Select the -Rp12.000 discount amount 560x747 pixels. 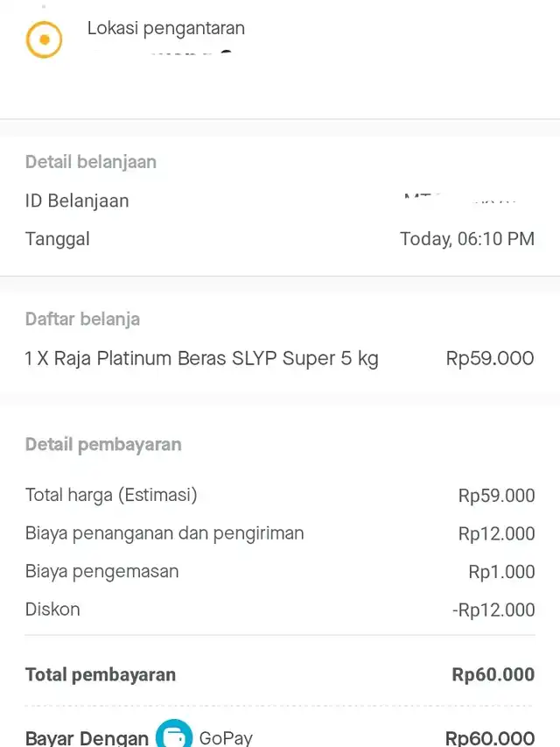[x=493, y=610]
